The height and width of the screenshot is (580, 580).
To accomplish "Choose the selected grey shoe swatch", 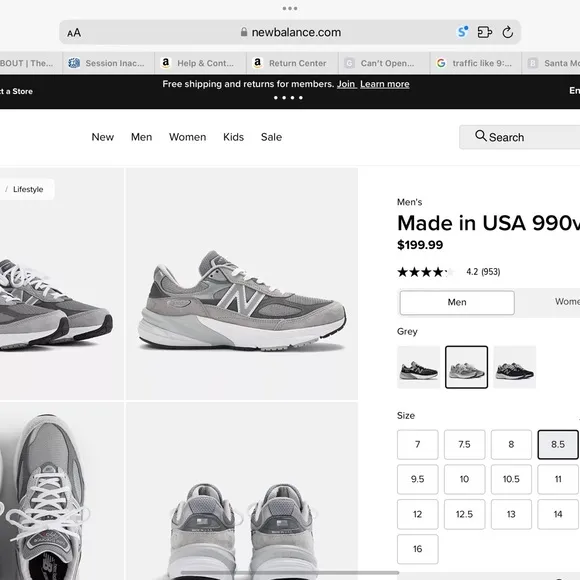I will point(466,367).
